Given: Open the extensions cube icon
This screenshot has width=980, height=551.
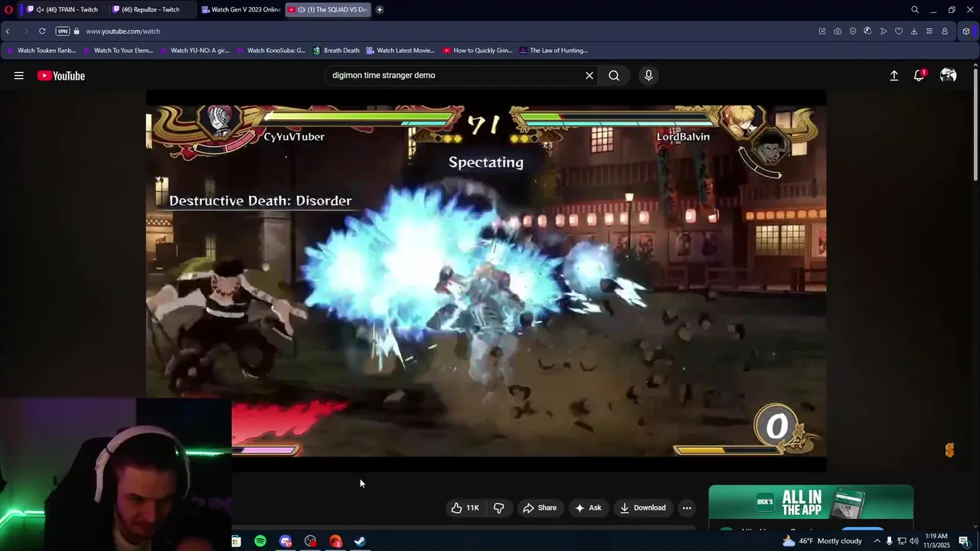Looking at the screenshot, I should tap(966, 31).
